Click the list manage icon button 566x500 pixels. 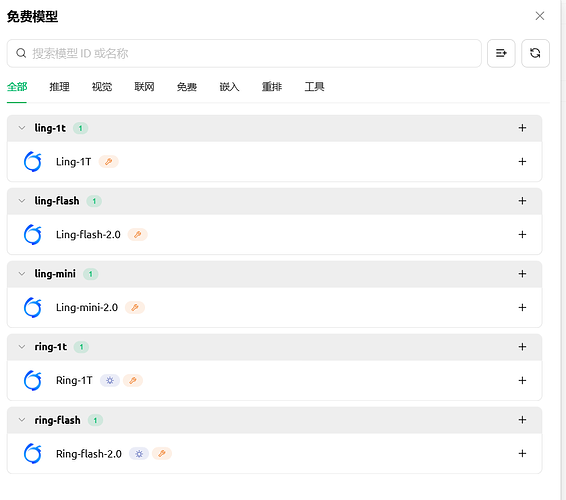501,53
